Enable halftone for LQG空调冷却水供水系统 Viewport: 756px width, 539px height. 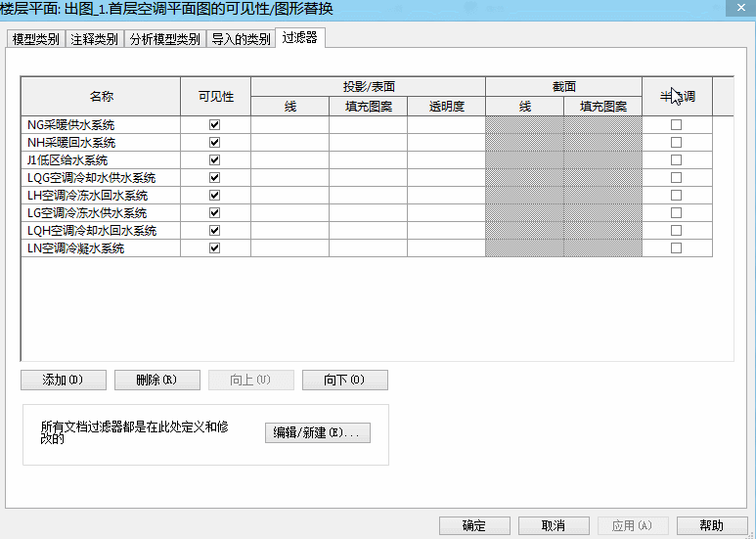tap(677, 177)
